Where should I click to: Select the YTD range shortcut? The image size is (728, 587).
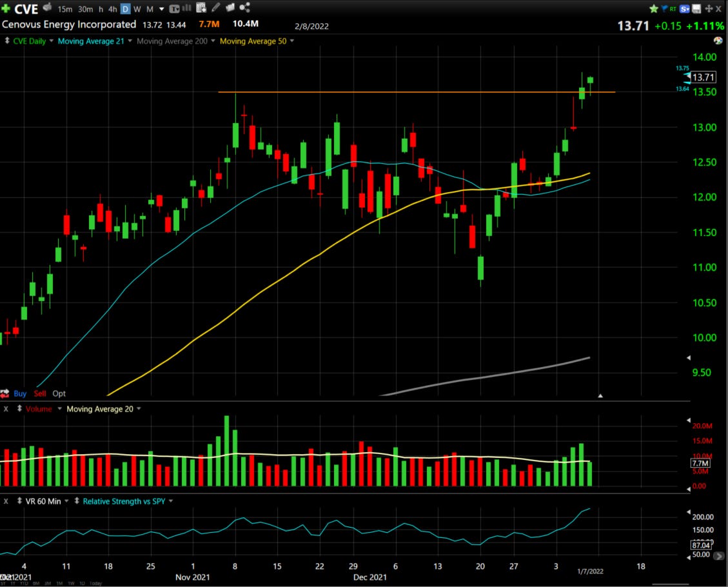tap(24, 583)
